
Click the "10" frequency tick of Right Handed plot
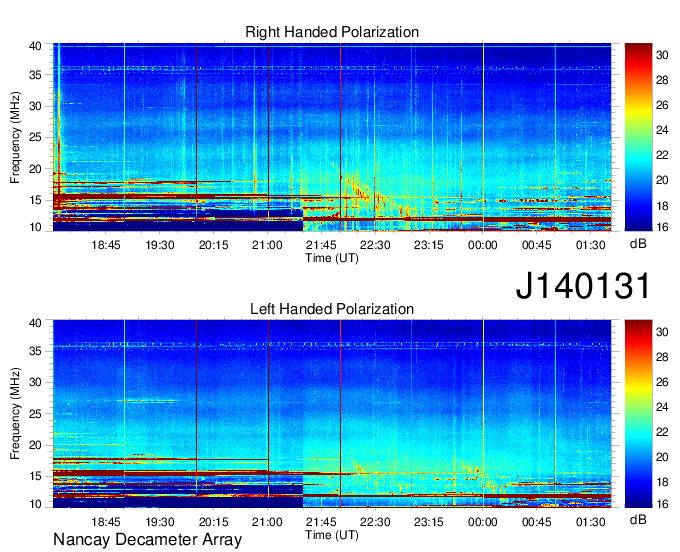pos(35,227)
